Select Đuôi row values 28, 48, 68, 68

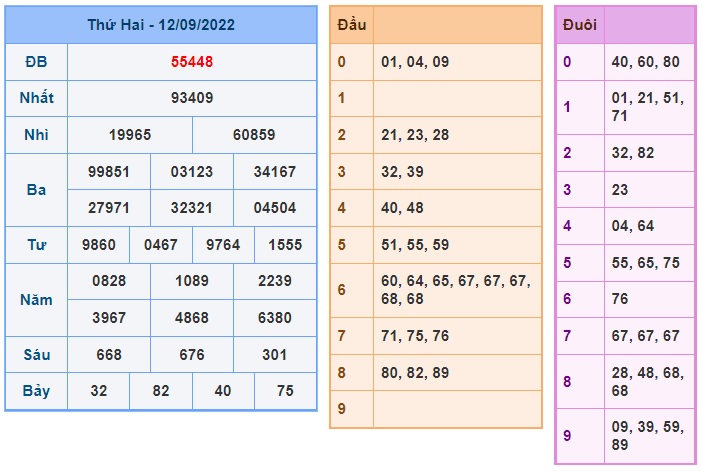648,382
